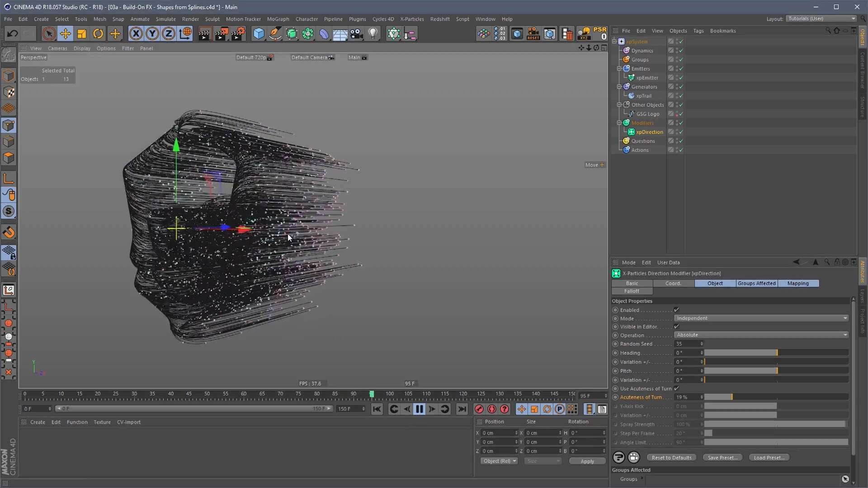
Task: Click the Undo arrow icon
Action: click(12, 34)
